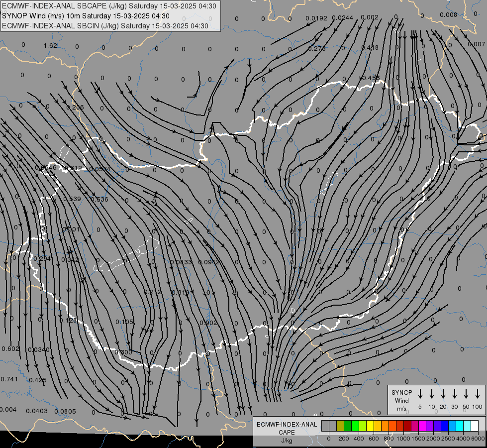Click the 0.128 value on the map
Screen dimensions: 487x448
(68, 320)
